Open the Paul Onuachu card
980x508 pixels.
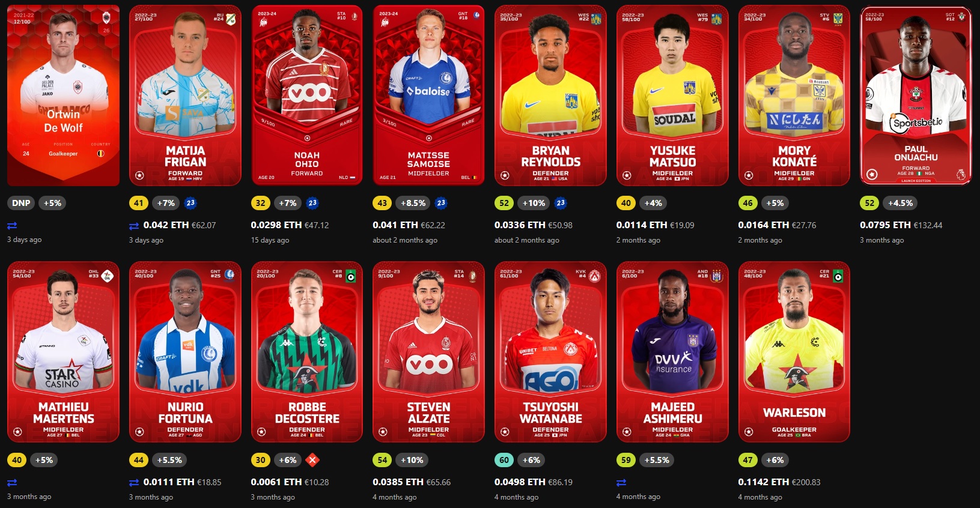coord(916,95)
